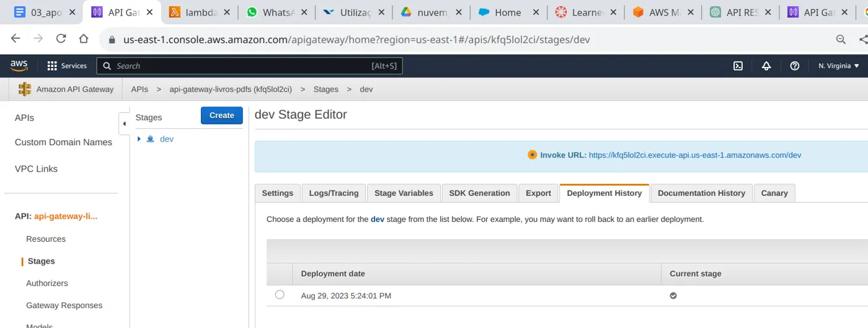Viewport: 868px width, 328px height.
Task: Launch the CloudShell terminal icon
Action: click(738, 66)
